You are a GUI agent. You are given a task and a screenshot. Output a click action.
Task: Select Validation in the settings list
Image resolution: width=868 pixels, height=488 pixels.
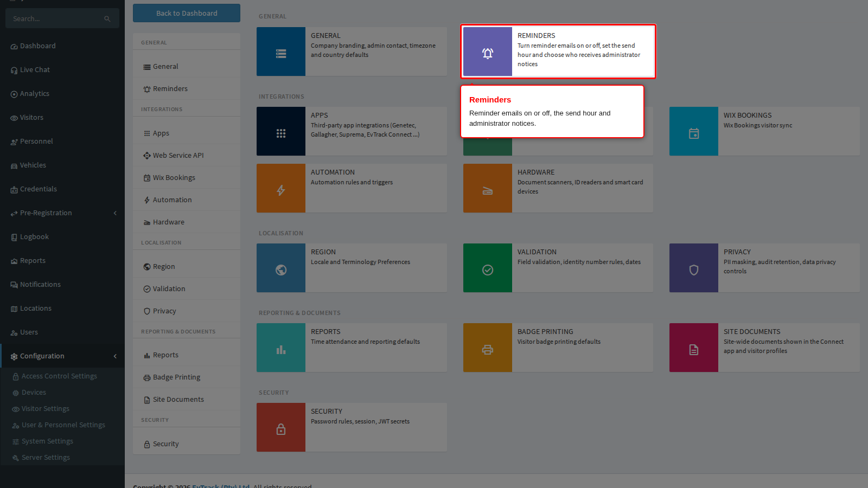point(187,289)
